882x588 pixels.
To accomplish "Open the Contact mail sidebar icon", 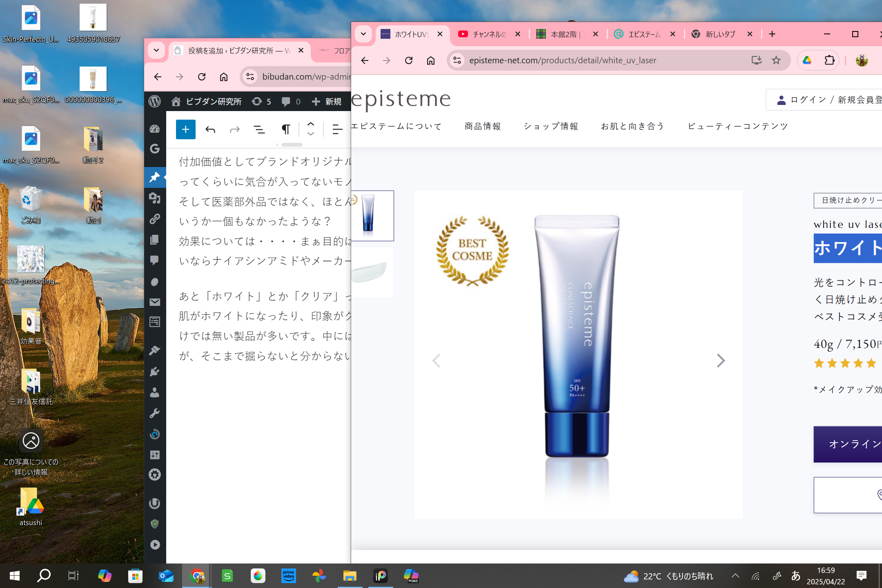I will (x=155, y=302).
